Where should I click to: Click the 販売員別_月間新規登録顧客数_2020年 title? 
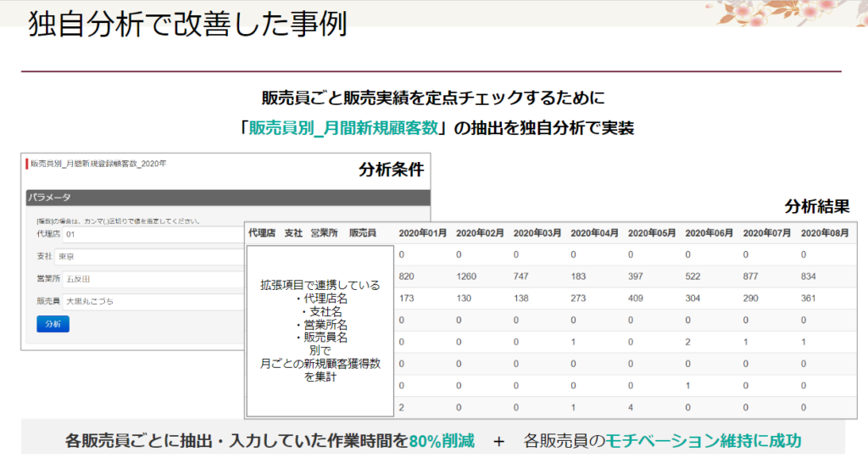tap(98, 163)
